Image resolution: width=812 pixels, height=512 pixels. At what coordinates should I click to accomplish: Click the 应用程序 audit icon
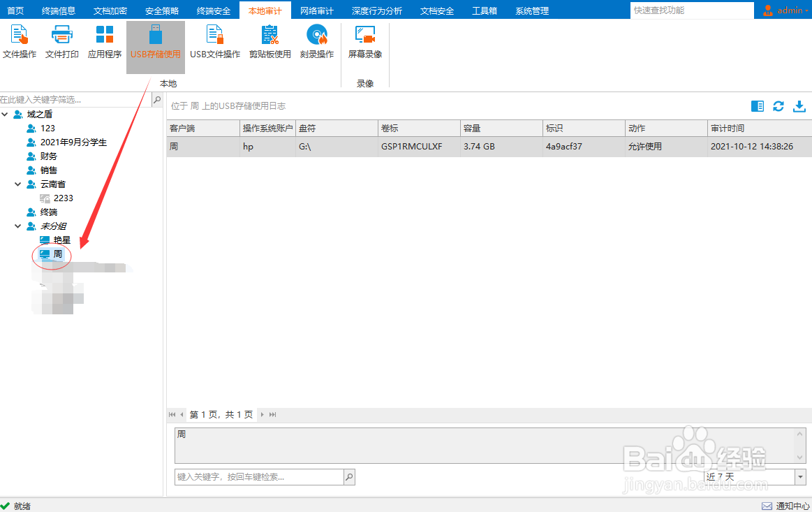coord(103,41)
